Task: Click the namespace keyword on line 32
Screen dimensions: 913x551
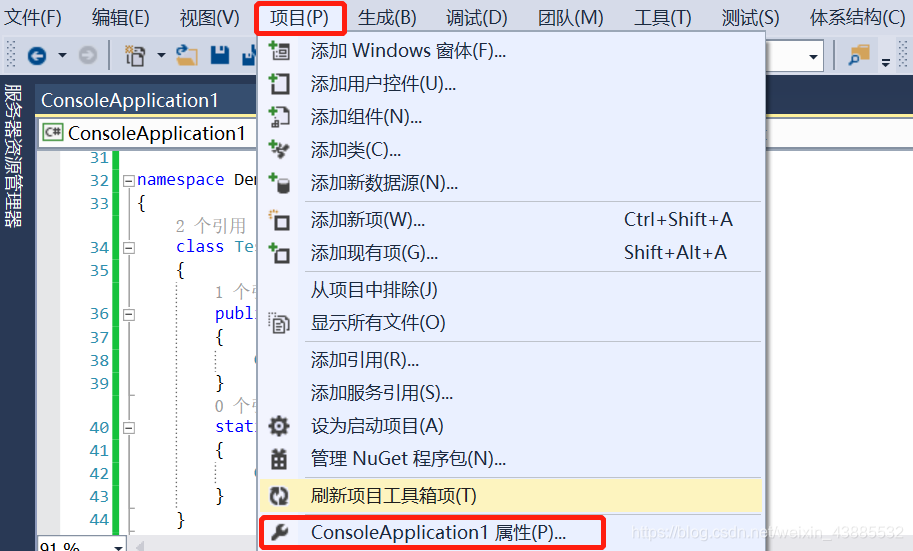Action: (x=181, y=180)
